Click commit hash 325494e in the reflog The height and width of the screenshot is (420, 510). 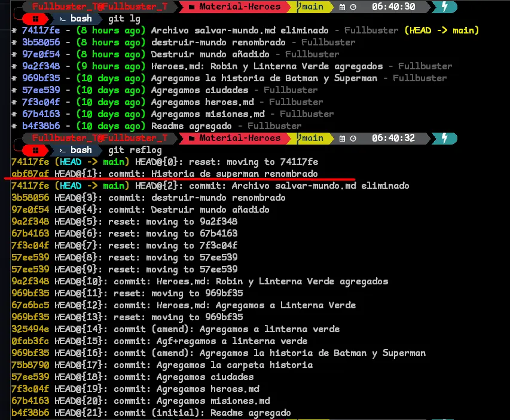[30, 329]
